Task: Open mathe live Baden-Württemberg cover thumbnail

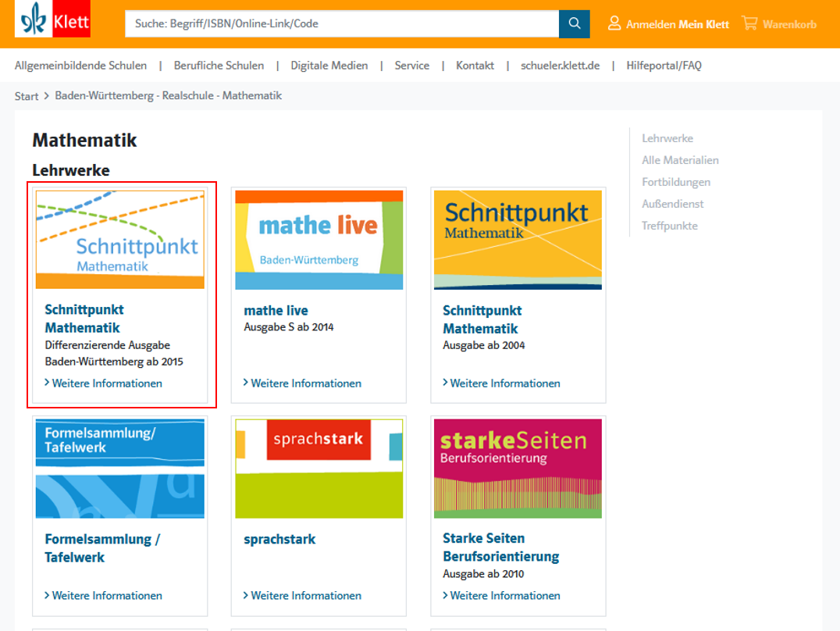Action: click(x=319, y=240)
